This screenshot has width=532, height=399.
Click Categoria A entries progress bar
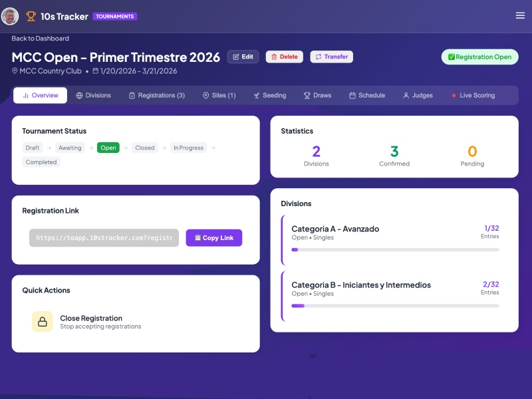(396, 249)
